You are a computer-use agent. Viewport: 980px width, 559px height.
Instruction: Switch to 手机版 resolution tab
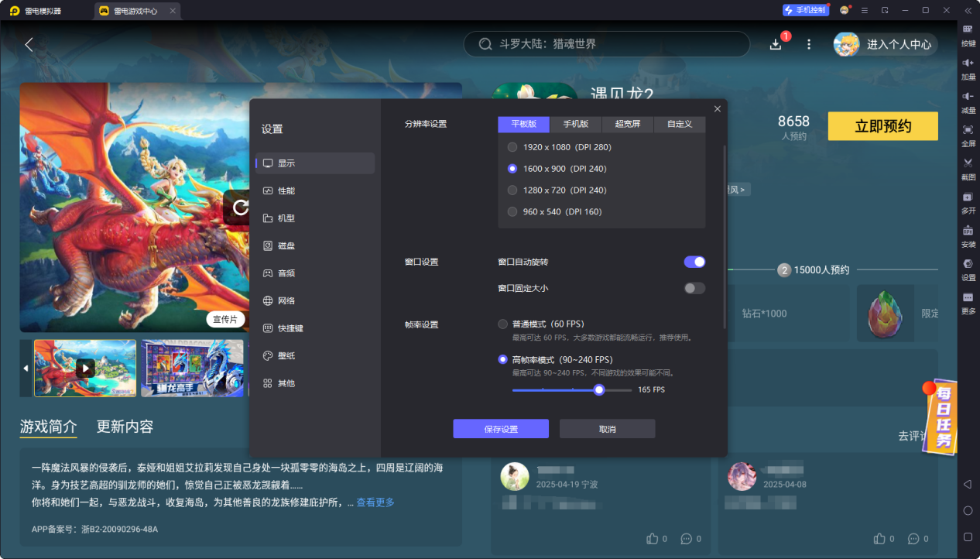tap(576, 124)
